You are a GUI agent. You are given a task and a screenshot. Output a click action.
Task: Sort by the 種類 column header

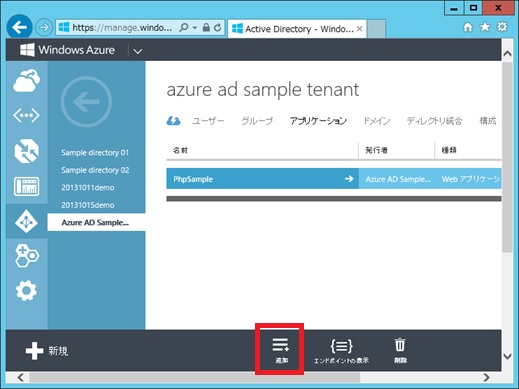coord(449,150)
